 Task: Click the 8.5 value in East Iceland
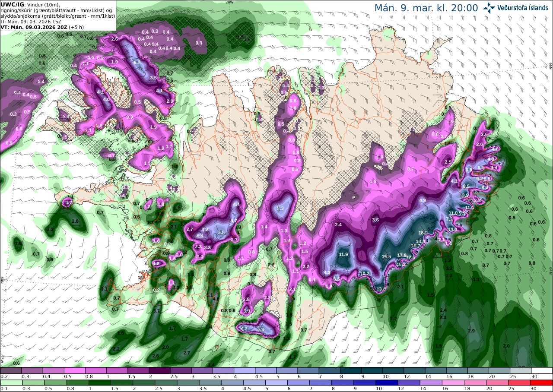click(466, 186)
